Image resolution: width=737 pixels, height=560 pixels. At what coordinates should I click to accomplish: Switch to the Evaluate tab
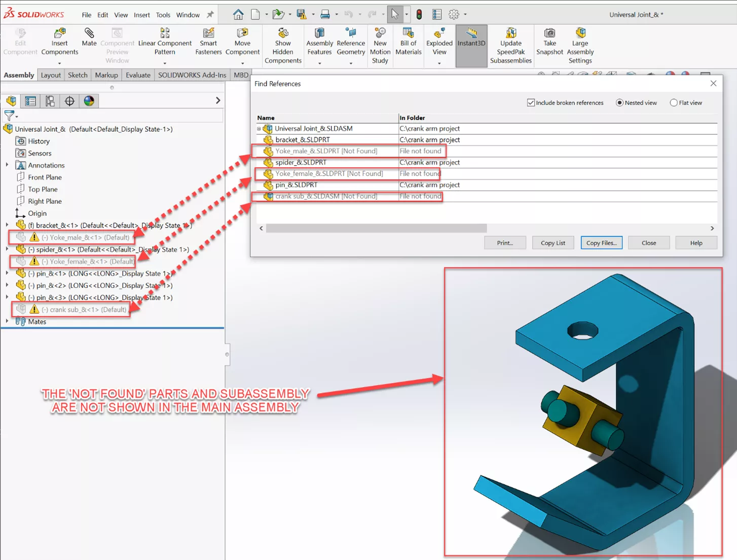(138, 75)
